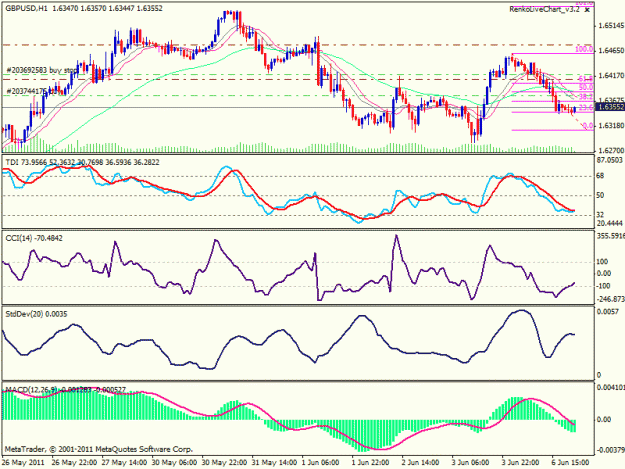This screenshot has width=625, height=469.
Task: Click the 30 May 22:00 time label
Action: coord(224,463)
